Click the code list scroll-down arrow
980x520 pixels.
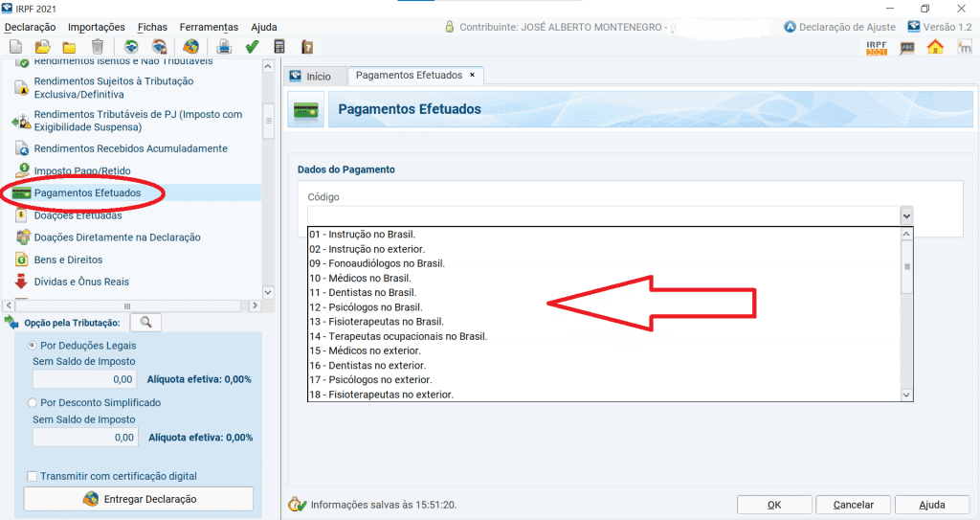point(906,395)
